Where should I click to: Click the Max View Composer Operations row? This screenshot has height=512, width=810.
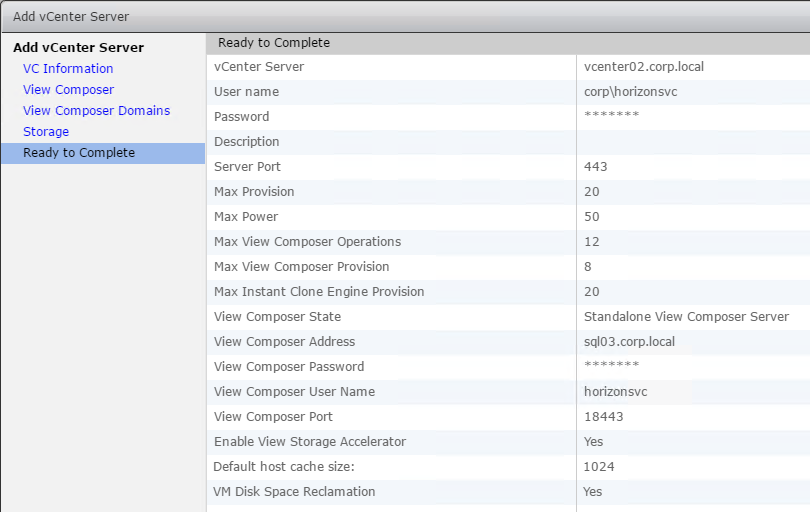[508, 241]
